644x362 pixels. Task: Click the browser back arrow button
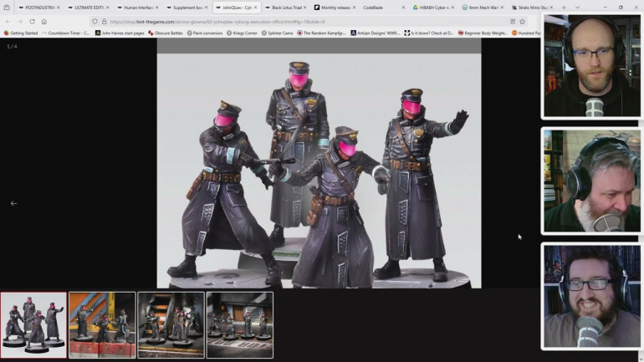pos(8,21)
